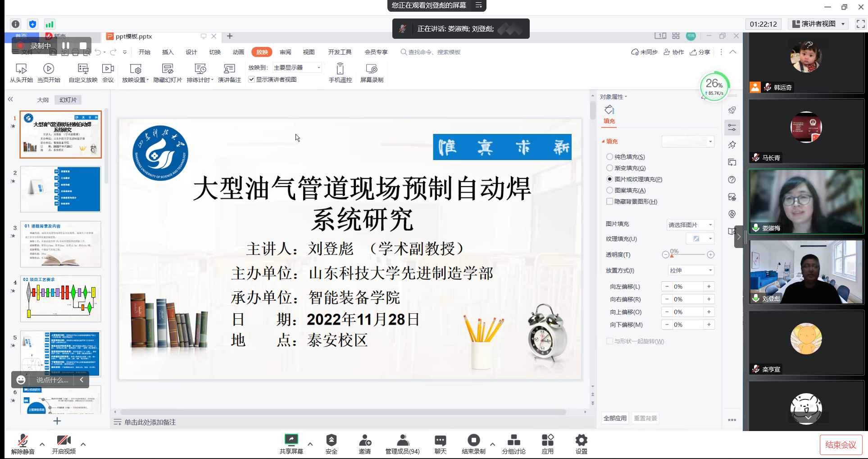Image resolution: width=868 pixels, height=459 pixels.
Task: Switch to the Insert ribbon tab
Action: (x=168, y=52)
